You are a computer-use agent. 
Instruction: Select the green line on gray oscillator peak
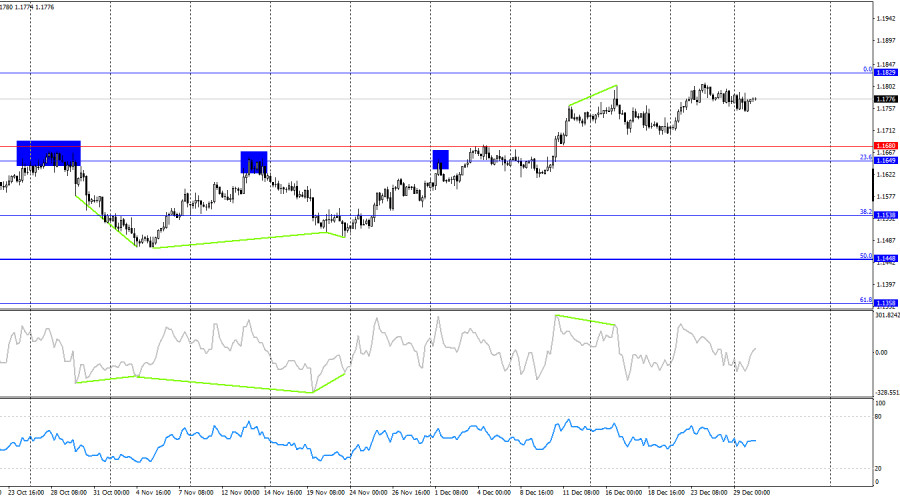click(586, 320)
